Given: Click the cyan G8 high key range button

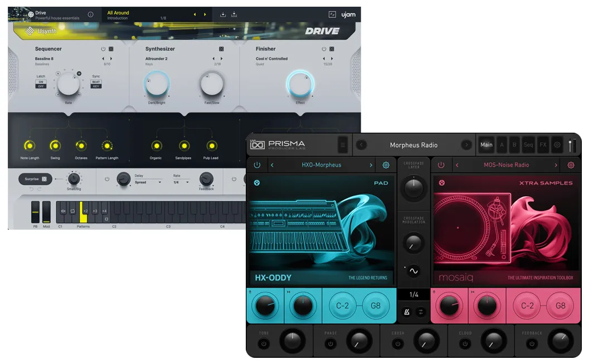Looking at the screenshot, I should coord(376,305).
